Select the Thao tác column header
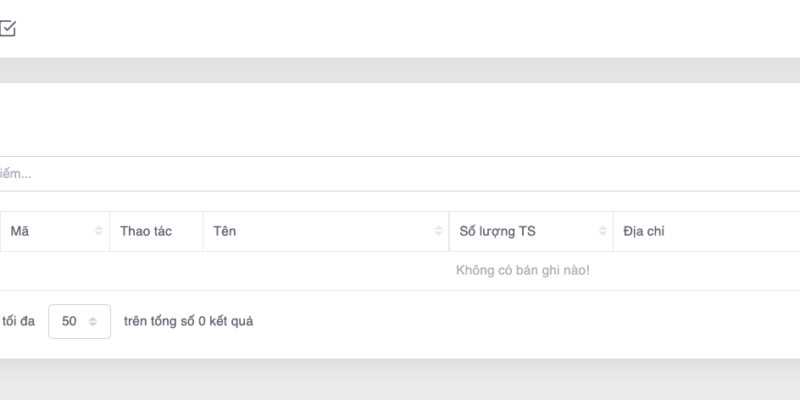The image size is (800, 400). 146,231
